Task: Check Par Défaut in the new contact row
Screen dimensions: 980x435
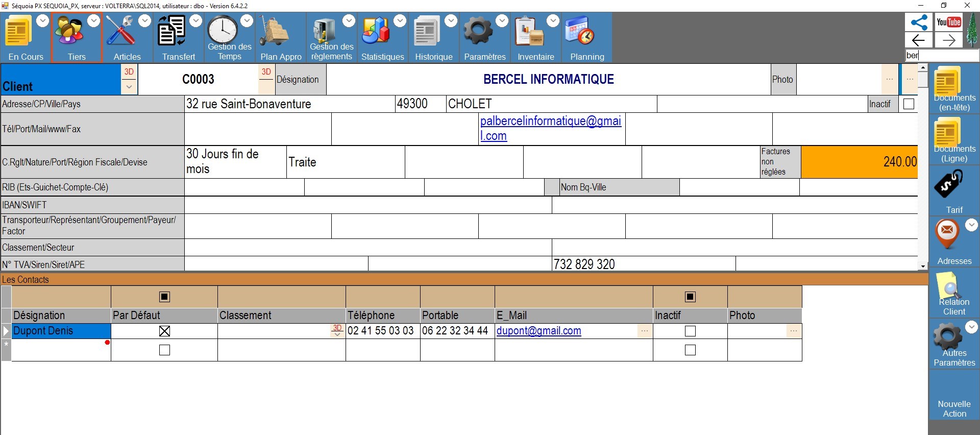Action: (164, 350)
